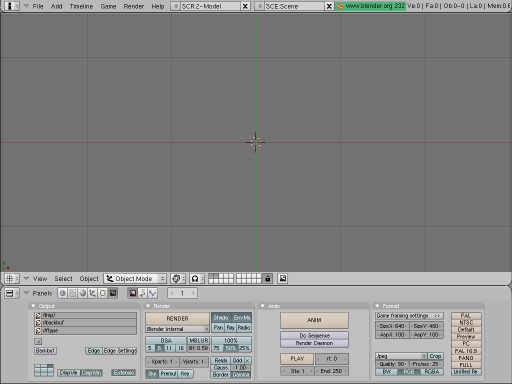
Task: Click the Quality 90 slider field
Action: [x=392, y=364]
